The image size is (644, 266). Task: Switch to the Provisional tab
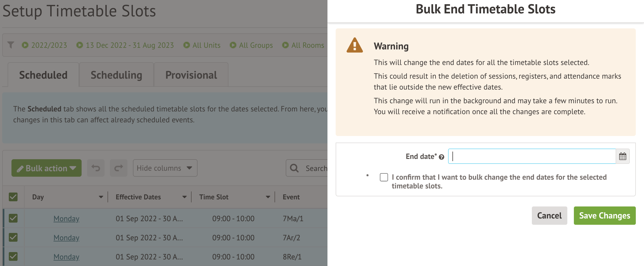point(191,75)
